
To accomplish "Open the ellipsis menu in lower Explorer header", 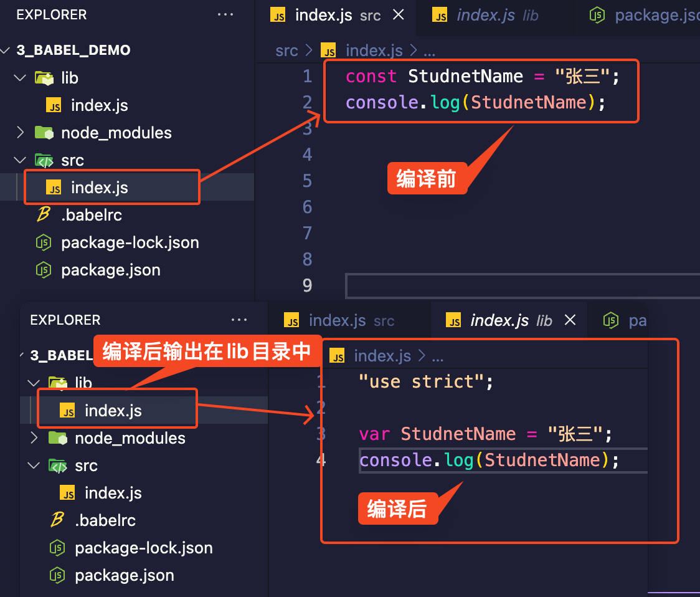I will (239, 320).
